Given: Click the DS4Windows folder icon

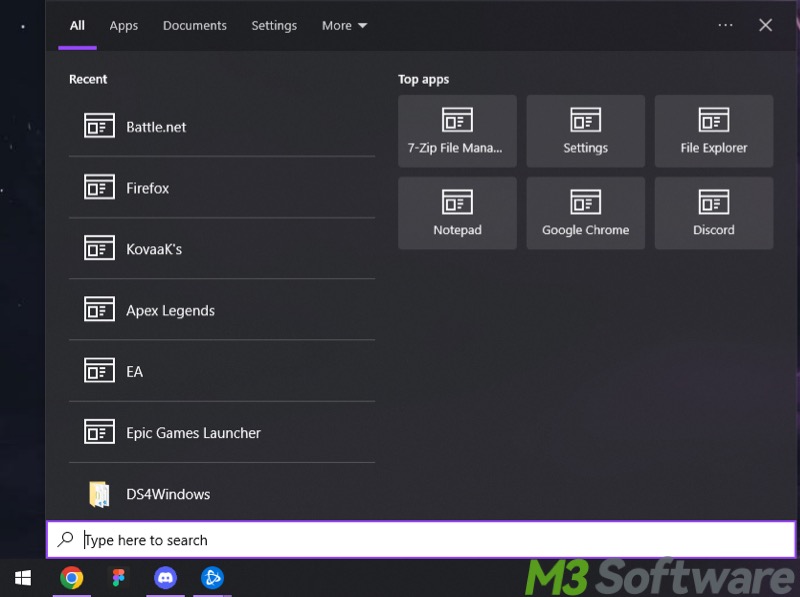Looking at the screenshot, I should click(99, 494).
